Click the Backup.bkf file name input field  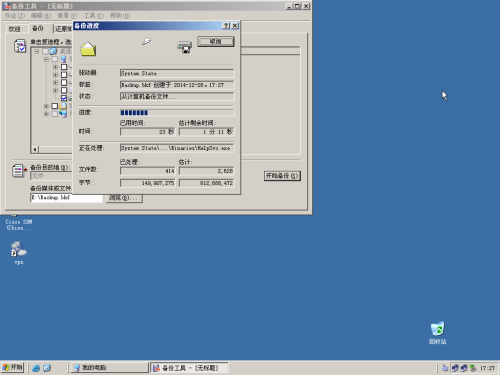66,198
